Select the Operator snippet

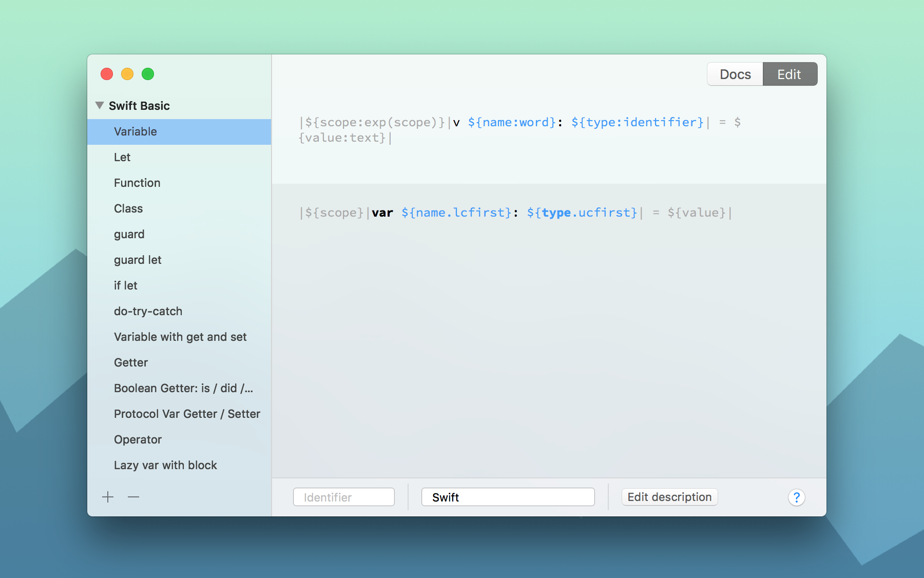coord(179,440)
